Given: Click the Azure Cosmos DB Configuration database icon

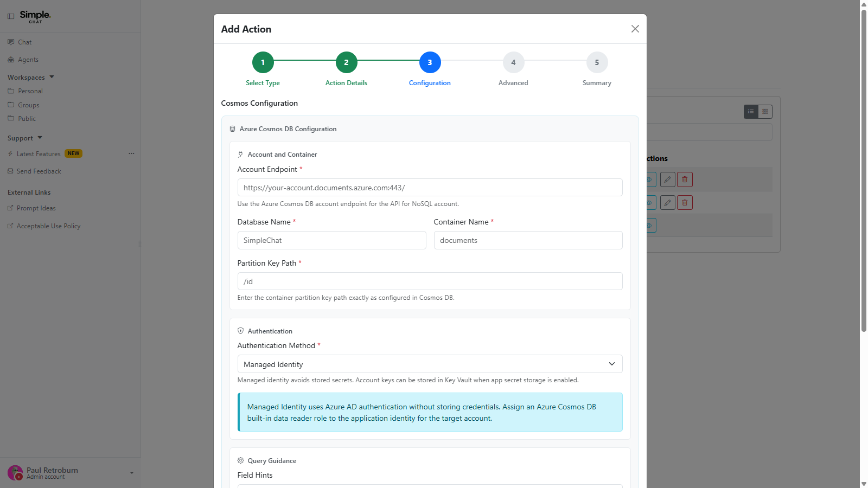Looking at the screenshot, I should [233, 129].
